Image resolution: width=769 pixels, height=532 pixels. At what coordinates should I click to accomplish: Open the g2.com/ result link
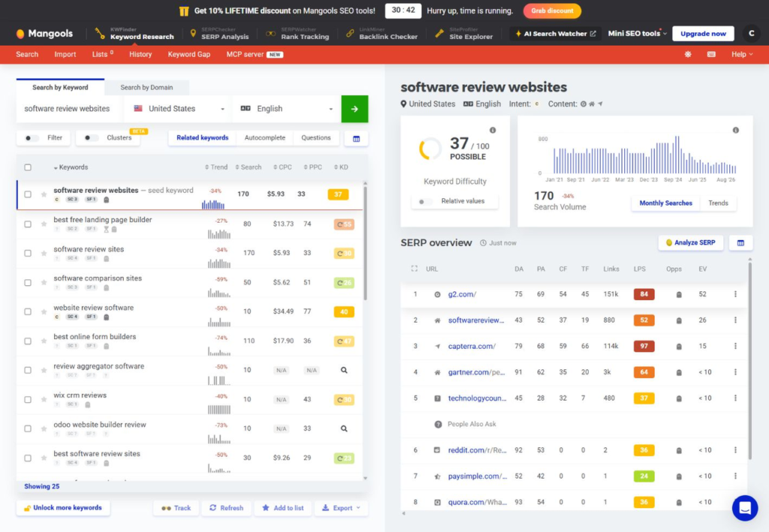pyautogui.click(x=462, y=294)
